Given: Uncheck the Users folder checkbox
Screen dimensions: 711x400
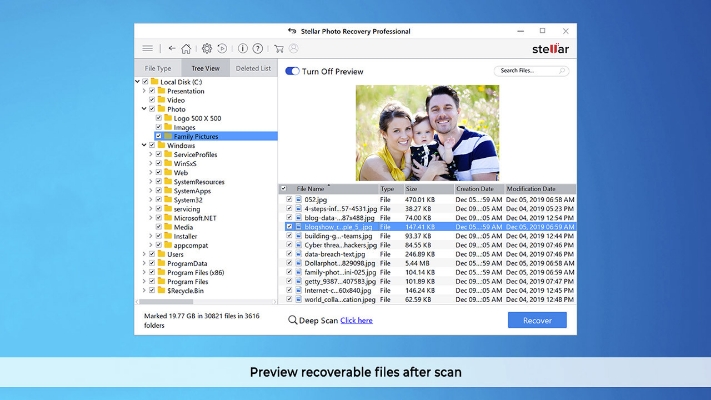Looking at the screenshot, I should coord(152,254).
